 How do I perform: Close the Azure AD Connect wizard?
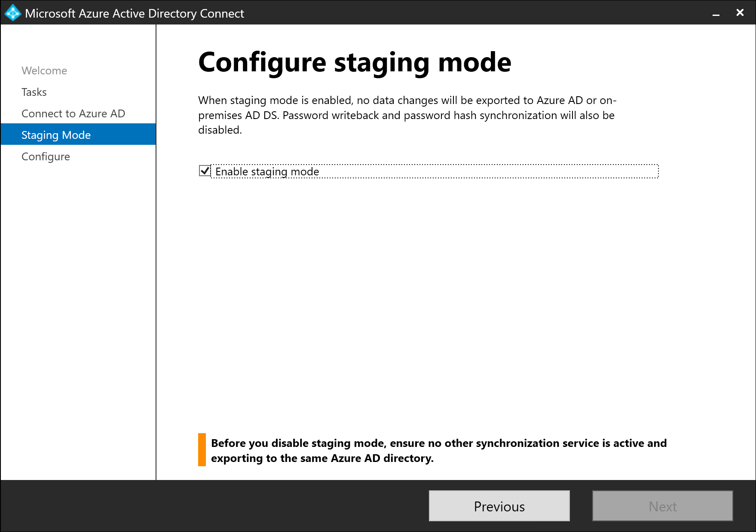click(x=740, y=13)
